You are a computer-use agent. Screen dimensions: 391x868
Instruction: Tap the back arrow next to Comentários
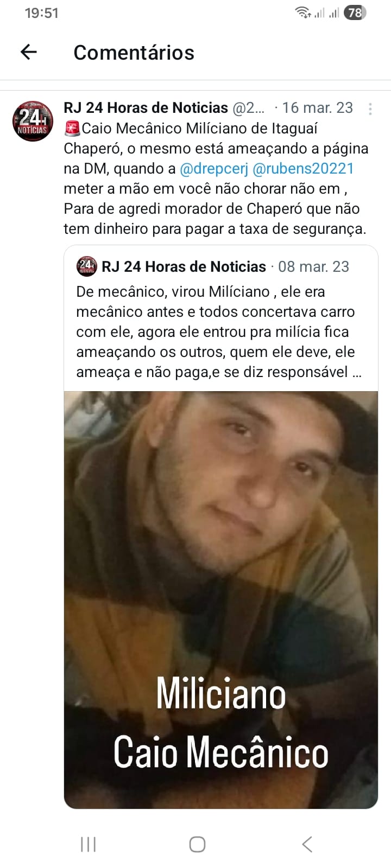(28, 52)
